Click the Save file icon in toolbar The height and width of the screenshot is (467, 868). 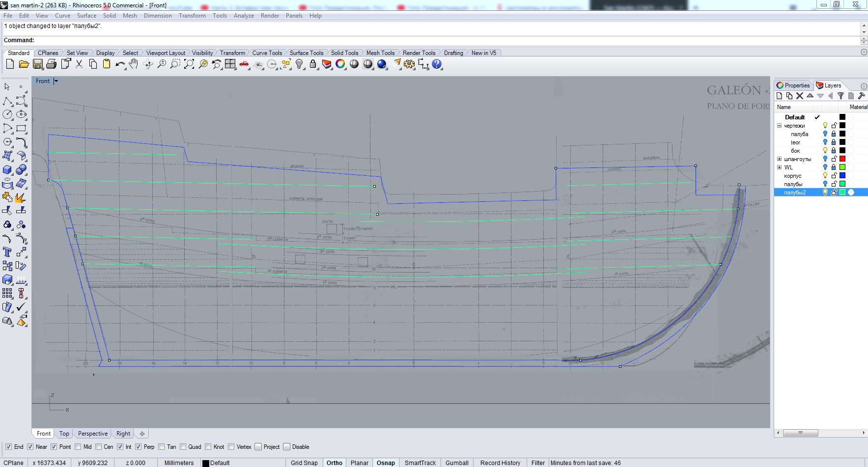coord(38,64)
